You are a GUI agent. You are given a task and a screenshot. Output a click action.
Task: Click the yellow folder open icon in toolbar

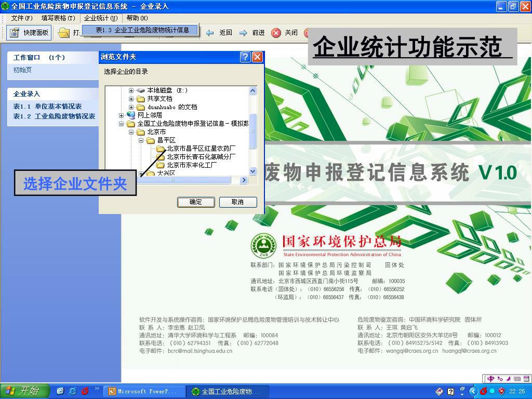(x=63, y=33)
